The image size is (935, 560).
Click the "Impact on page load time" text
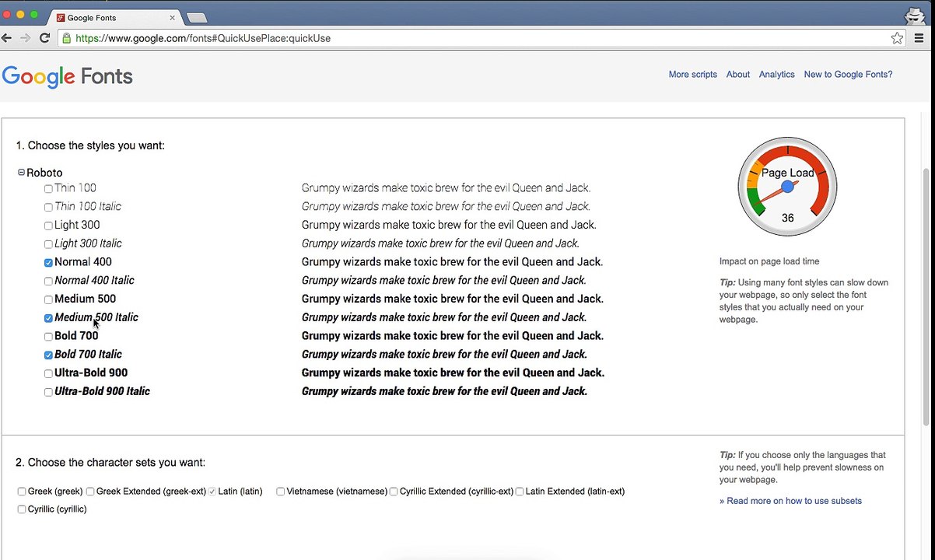click(x=769, y=261)
